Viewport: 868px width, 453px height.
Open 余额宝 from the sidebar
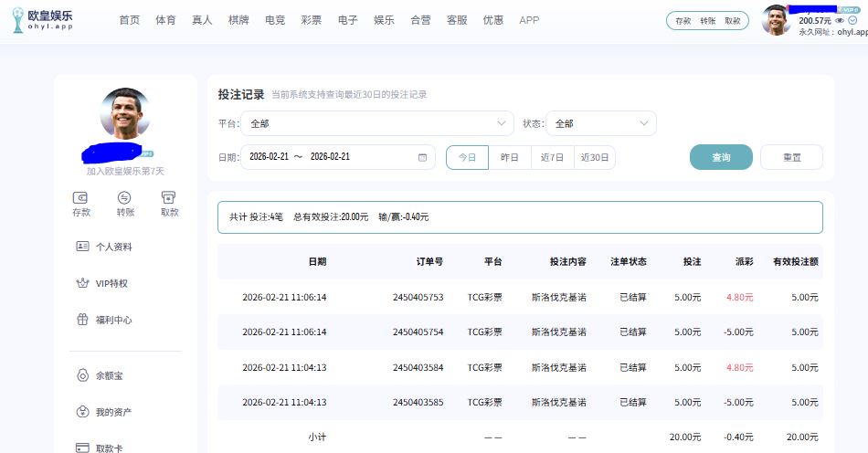click(108, 375)
